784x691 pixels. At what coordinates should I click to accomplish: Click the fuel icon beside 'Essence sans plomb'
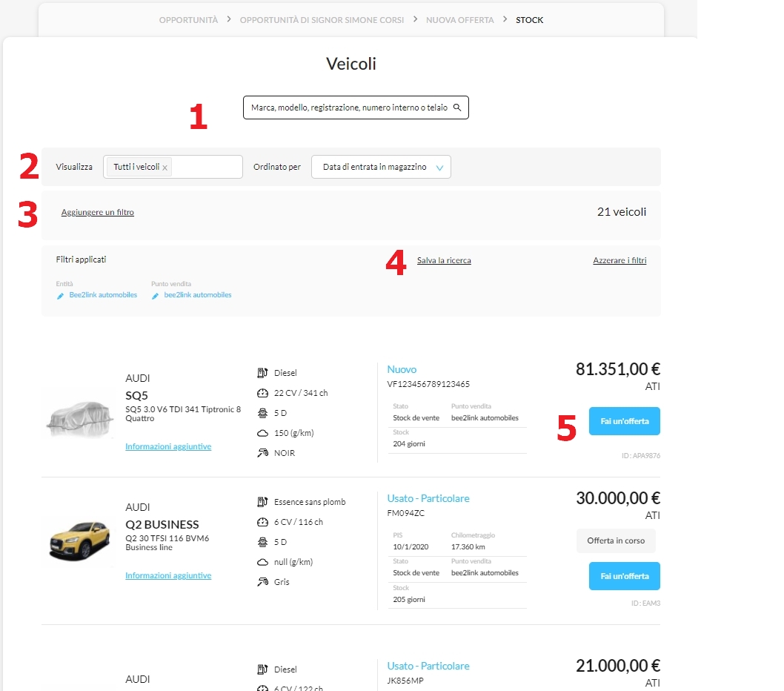click(262, 502)
